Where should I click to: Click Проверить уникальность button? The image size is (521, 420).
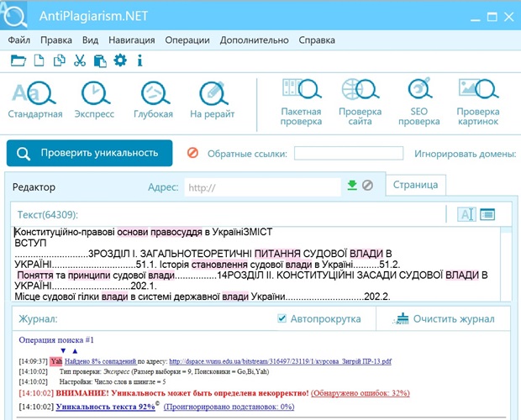click(89, 153)
